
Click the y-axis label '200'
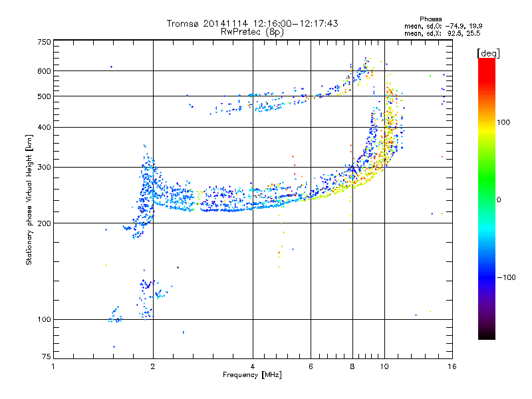point(44,223)
